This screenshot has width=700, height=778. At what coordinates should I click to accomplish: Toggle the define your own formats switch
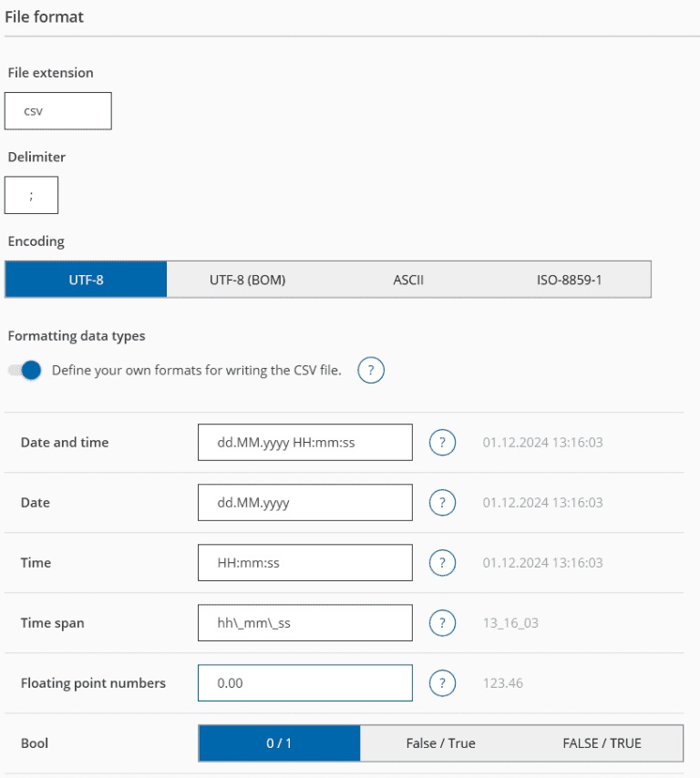pyautogui.click(x=25, y=370)
